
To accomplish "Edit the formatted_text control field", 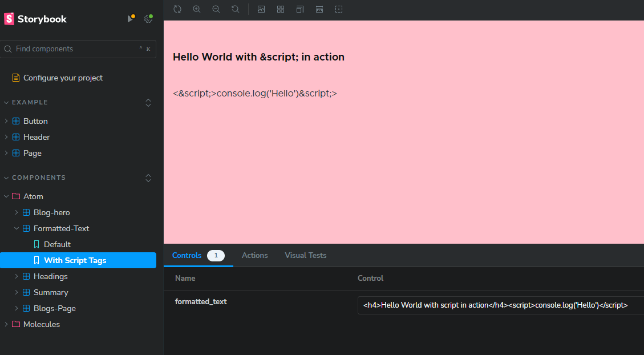I will point(501,305).
